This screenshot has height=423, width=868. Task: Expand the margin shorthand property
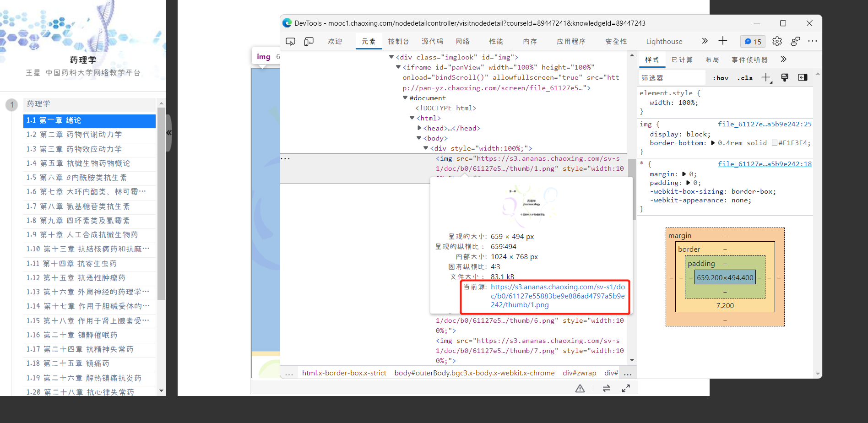tap(684, 174)
